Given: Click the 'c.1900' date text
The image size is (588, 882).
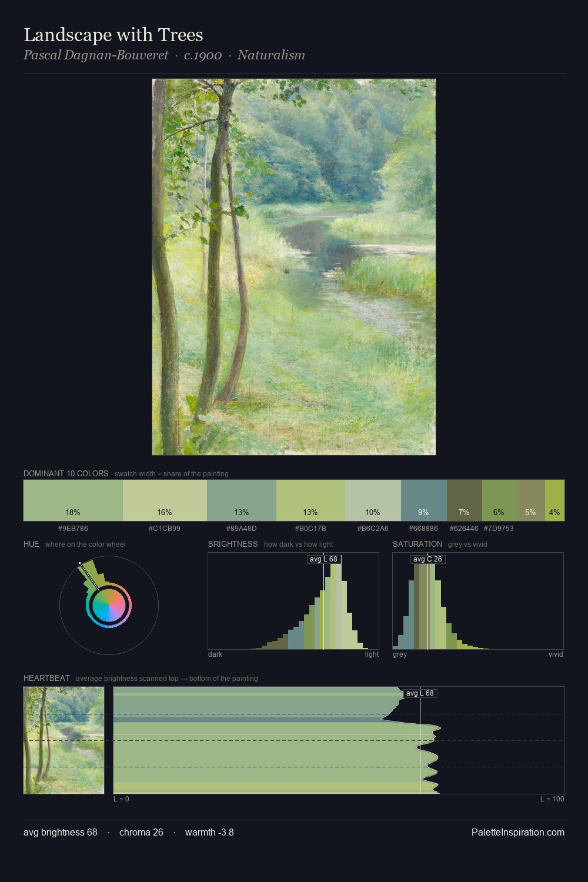Looking at the screenshot, I should click(203, 55).
